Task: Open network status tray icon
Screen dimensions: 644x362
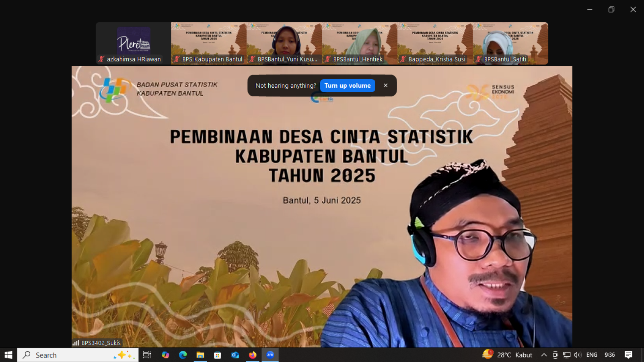Action: pos(567,355)
